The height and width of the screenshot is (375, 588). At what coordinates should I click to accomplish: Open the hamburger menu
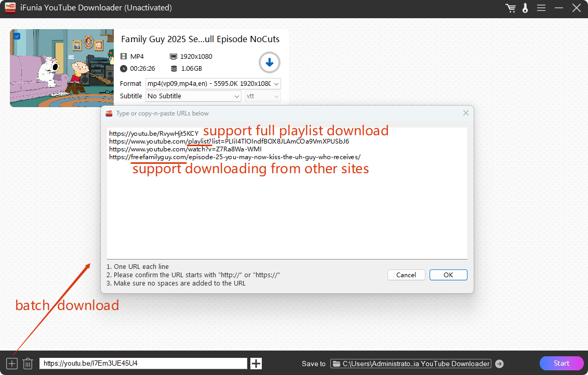(x=541, y=8)
